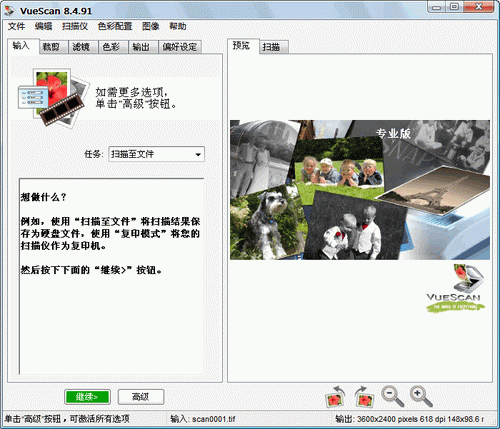Click the 高级 button
This screenshot has height=429, width=500.
[141, 397]
